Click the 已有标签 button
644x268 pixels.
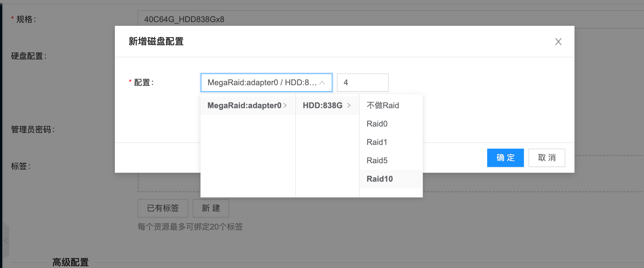(x=163, y=208)
